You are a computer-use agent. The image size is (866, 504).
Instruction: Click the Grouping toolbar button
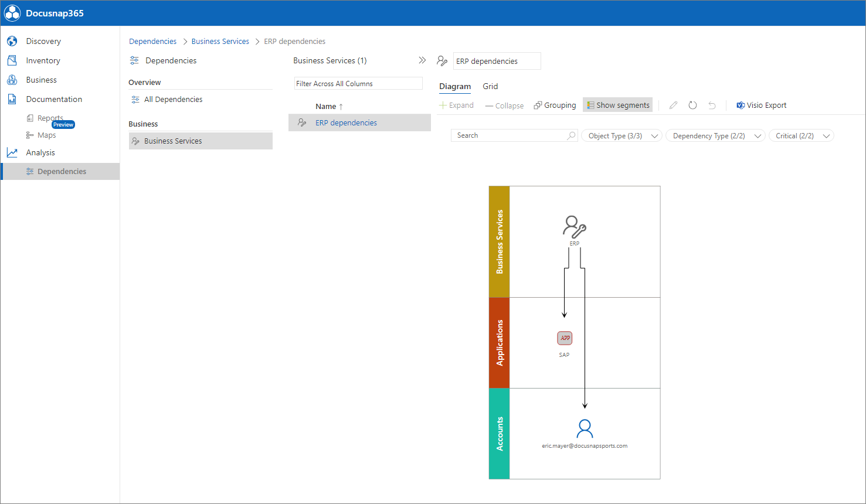point(555,105)
